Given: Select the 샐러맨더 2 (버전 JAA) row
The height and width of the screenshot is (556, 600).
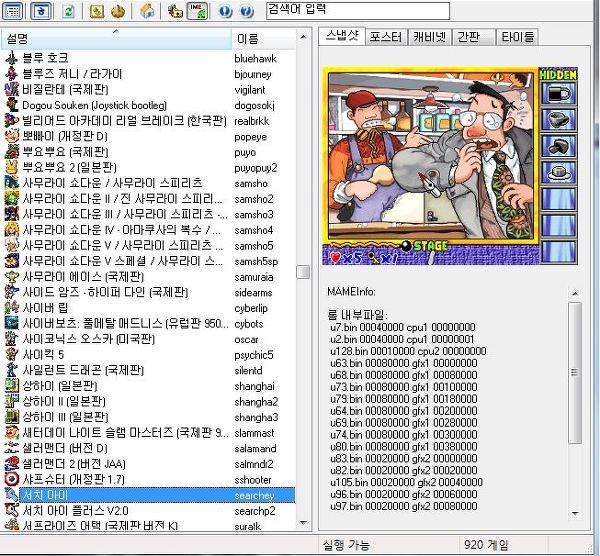Looking at the screenshot, I should click(149, 464).
